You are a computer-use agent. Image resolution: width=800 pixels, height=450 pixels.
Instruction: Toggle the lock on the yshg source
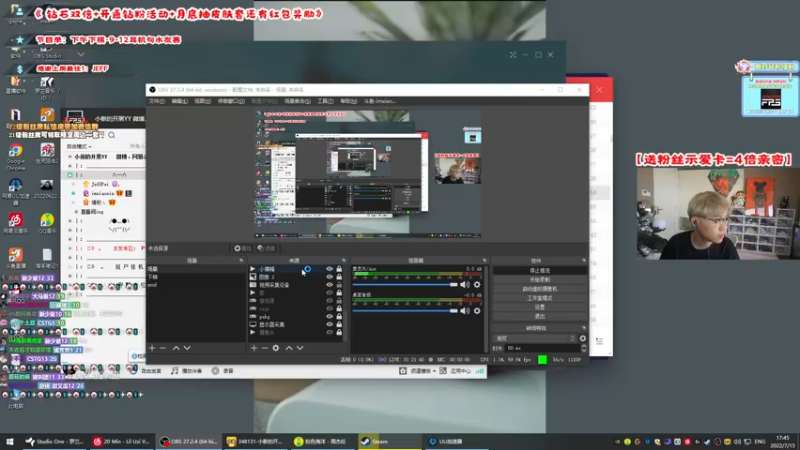tap(339, 316)
